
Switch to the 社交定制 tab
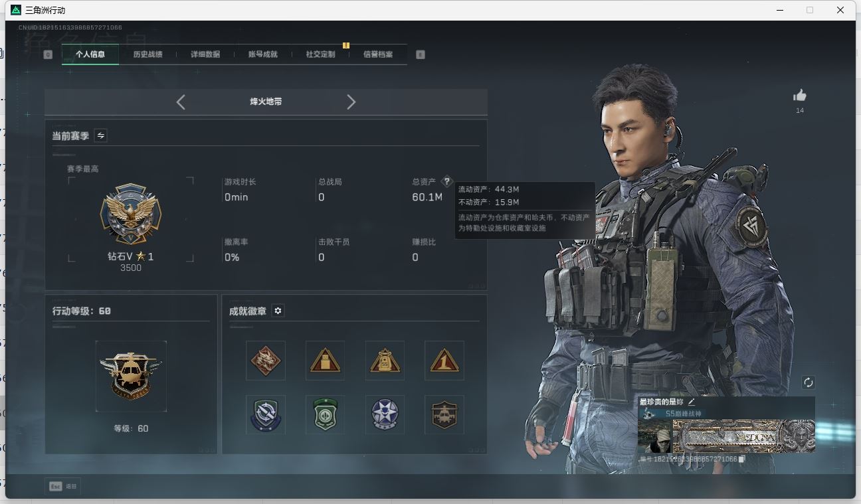[x=320, y=54]
